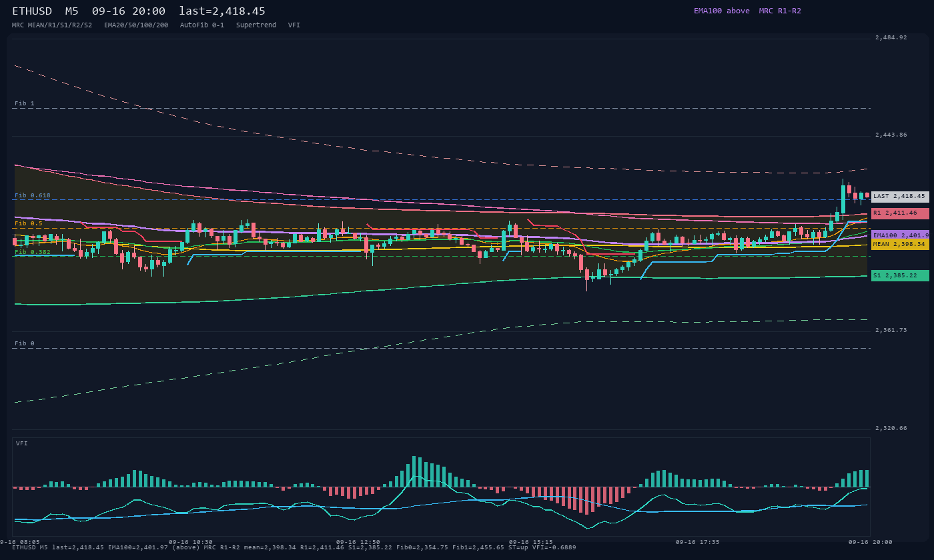The height and width of the screenshot is (560, 934).
Task: Click the 2,361.73 price axis label
Action: [891, 330]
